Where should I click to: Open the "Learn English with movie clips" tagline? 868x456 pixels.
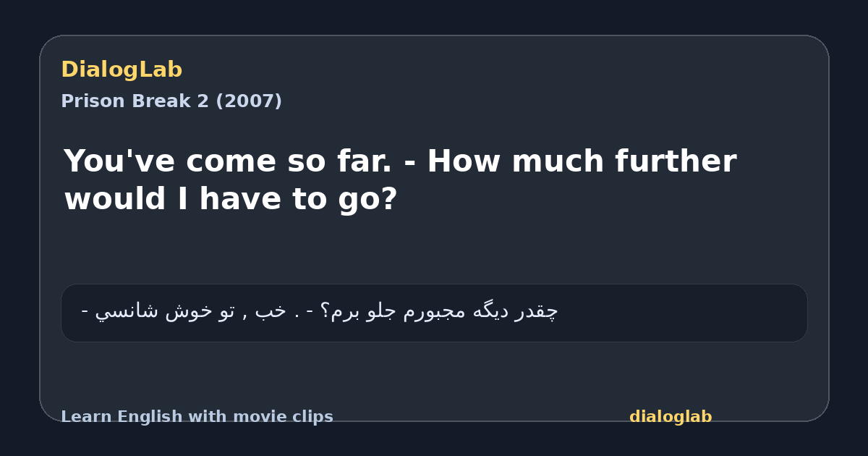197,417
